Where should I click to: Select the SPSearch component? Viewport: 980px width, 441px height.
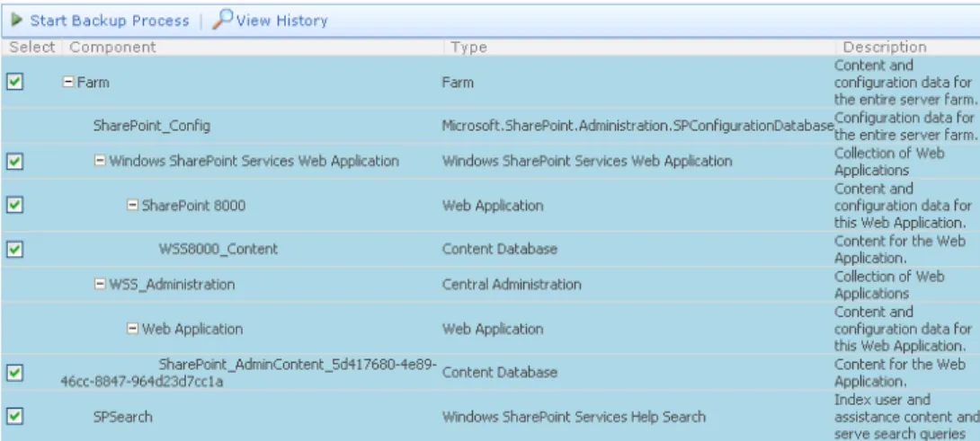coord(122,417)
